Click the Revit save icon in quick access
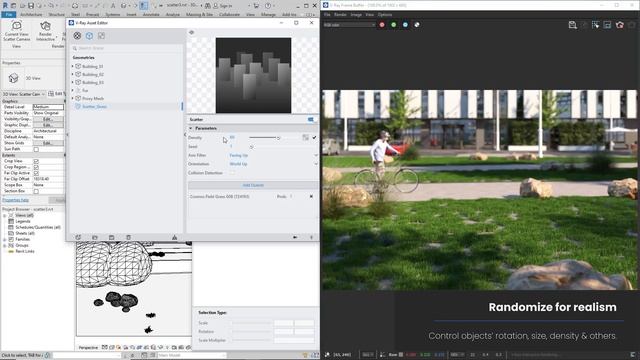The width and height of the screenshot is (640, 360). click(31, 6)
